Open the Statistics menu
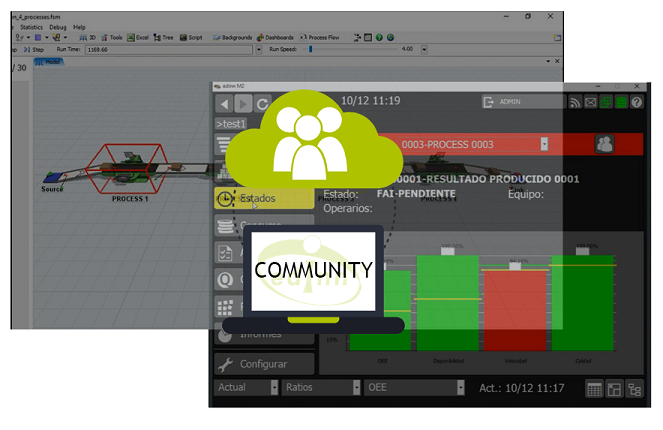Screen dimensions: 663x430 [x=31, y=27]
